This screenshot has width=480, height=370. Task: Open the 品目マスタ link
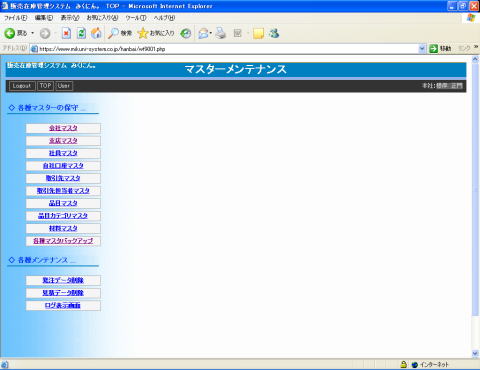[x=63, y=203]
